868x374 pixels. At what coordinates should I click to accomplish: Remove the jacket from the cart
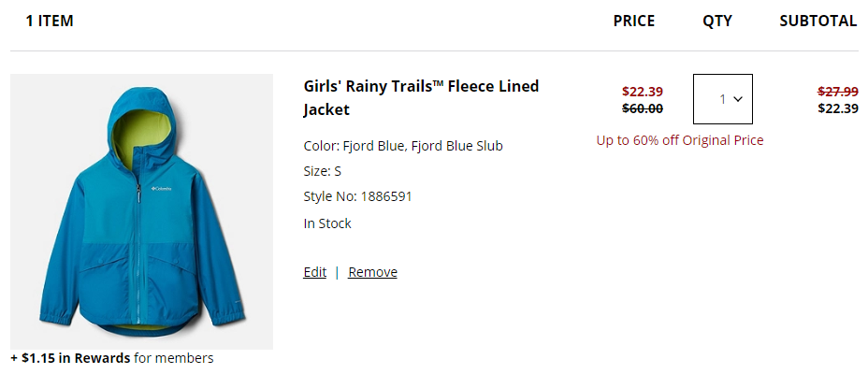click(x=372, y=272)
